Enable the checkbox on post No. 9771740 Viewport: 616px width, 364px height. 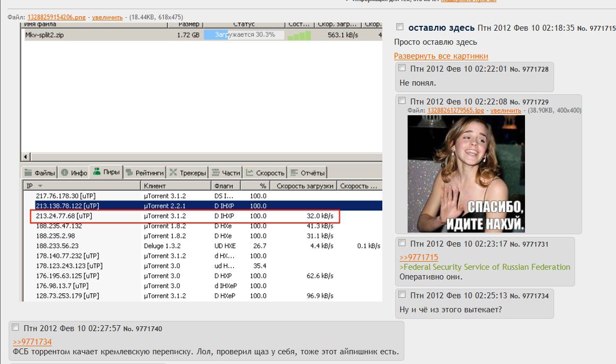(x=15, y=327)
